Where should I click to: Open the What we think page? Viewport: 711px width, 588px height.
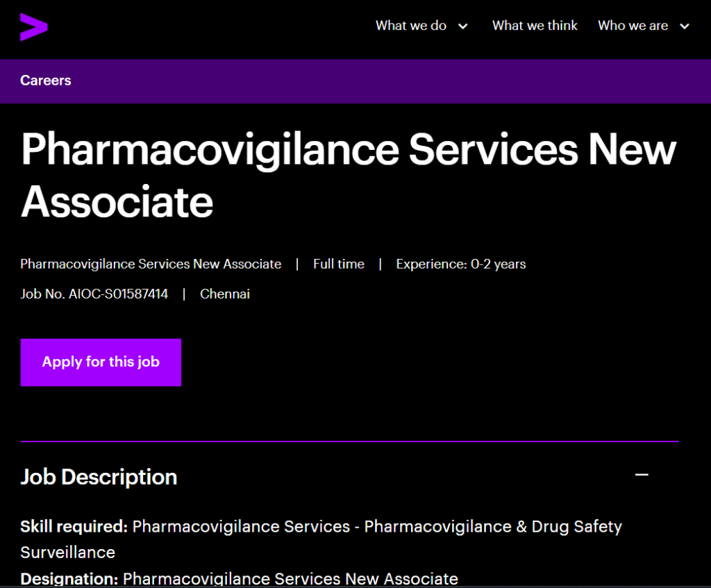pos(535,26)
